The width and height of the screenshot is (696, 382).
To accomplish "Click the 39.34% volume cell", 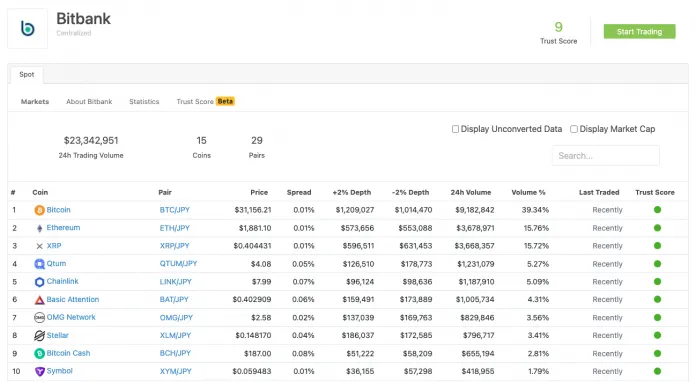I will (535, 210).
